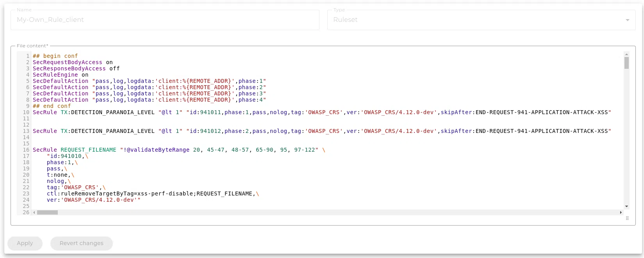Screen dimensions: 644x258
Task: Expand the Type dropdown arrow
Action: (627, 20)
